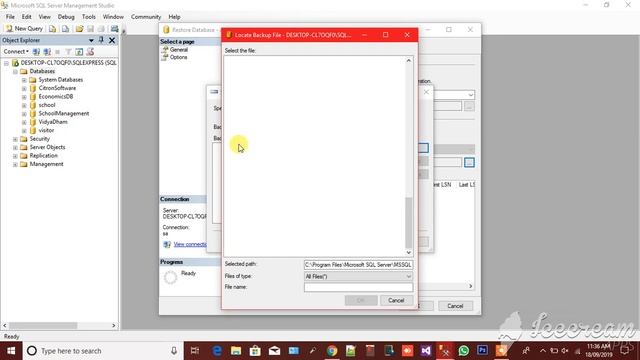This screenshot has width=640, height=360.
Task: Open the Windows Start menu
Action: coord(11,351)
